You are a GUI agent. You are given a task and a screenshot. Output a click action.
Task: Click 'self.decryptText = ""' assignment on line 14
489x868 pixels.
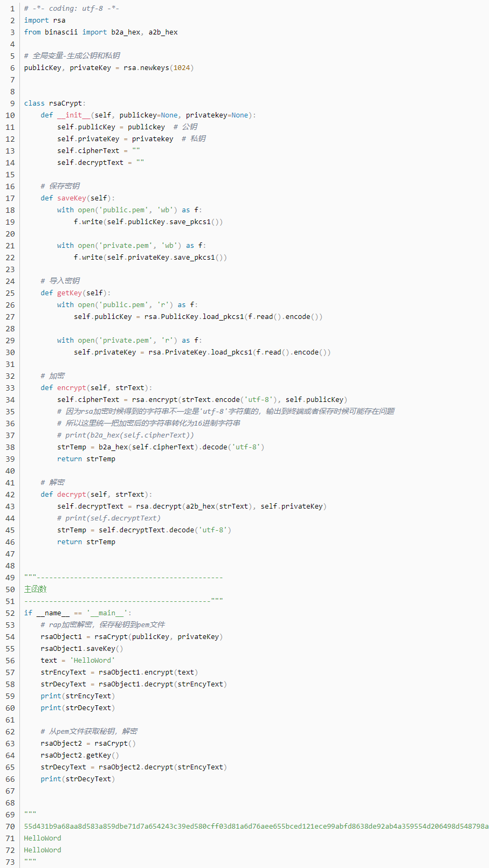[x=101, y=163]
